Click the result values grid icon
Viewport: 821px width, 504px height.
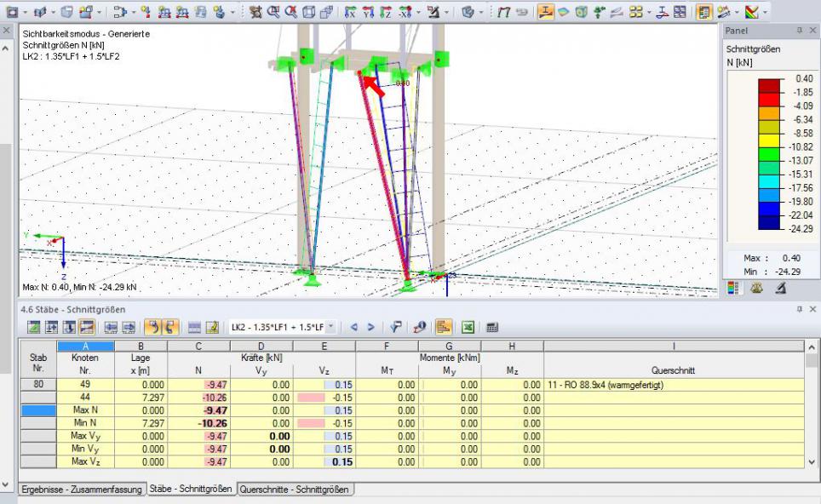[635, 12]
